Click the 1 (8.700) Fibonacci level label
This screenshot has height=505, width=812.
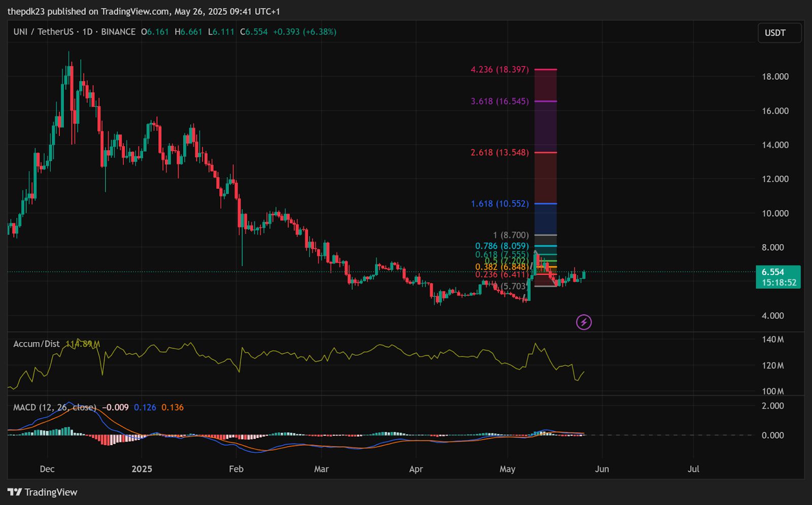(x=511, y=235)
